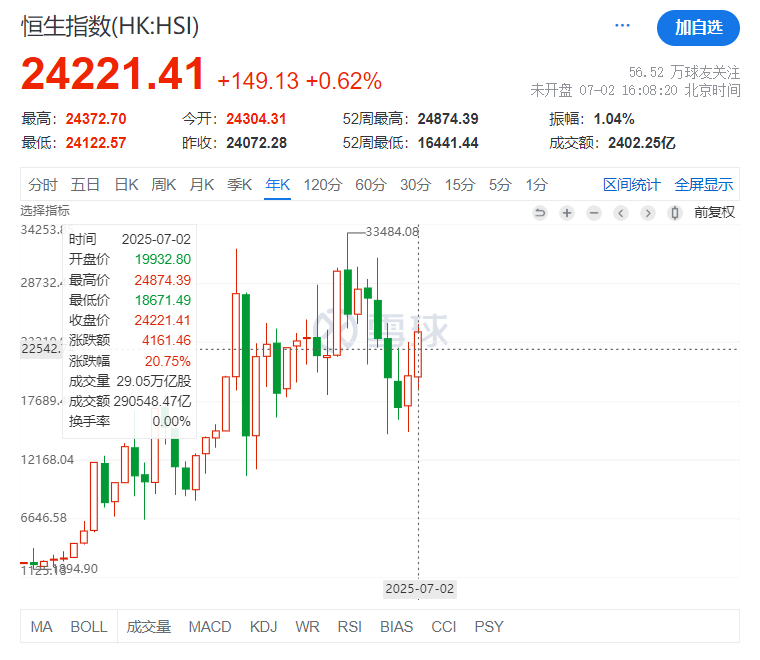Image resolution: width=760 pixels, height=660 pixels.
Task: Click the tooltip 开盘价 value 19932.80
Action: click(163, 259)
